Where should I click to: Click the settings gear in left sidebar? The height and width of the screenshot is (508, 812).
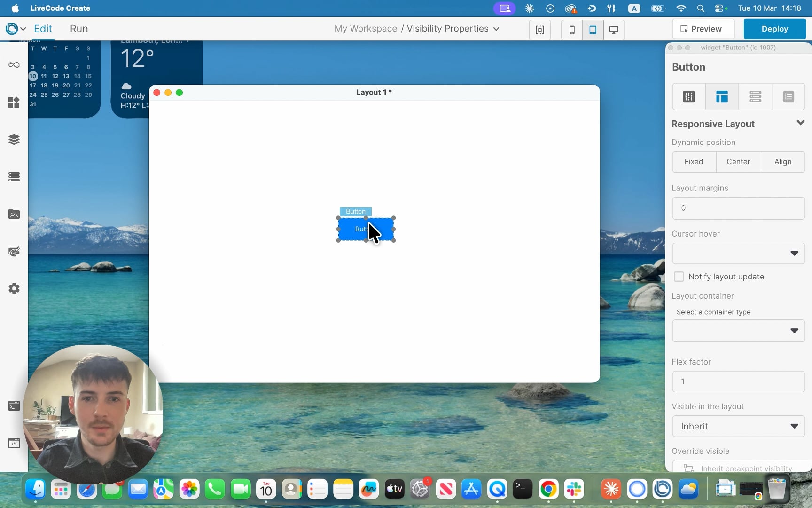pos(14,288)
